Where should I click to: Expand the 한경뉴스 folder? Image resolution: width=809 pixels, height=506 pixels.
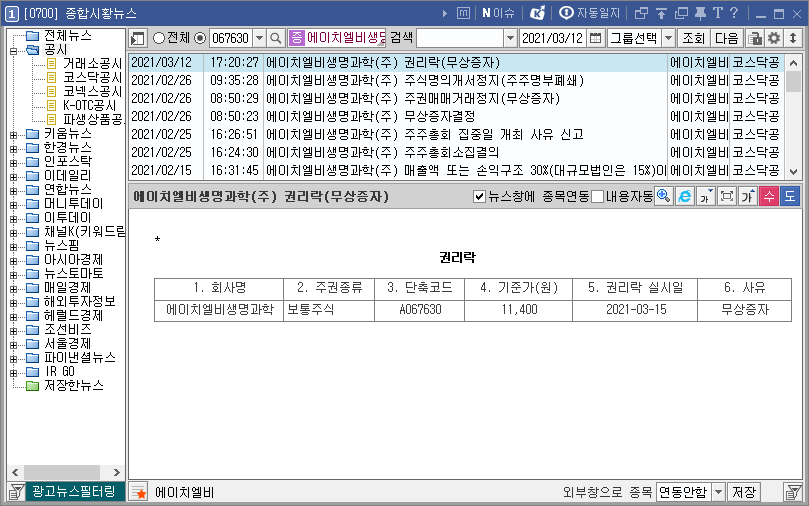[13, 149]
